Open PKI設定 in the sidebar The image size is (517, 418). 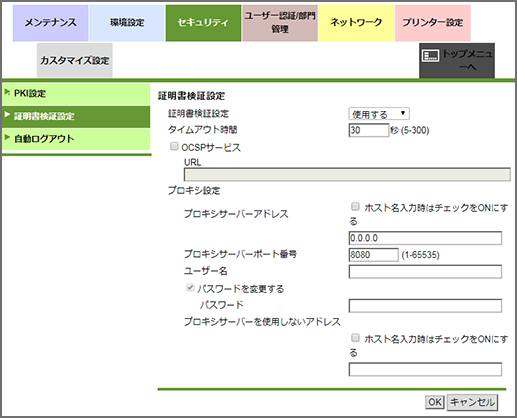click(76, 94)
